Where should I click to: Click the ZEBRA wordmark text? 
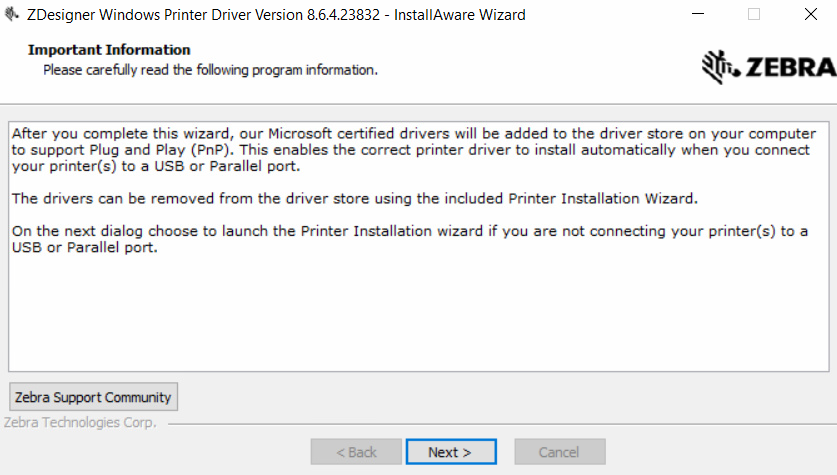click(788, 67)
